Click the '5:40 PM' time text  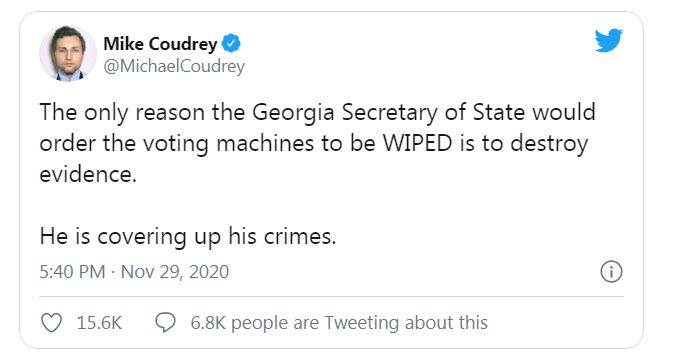pos(72,272)
